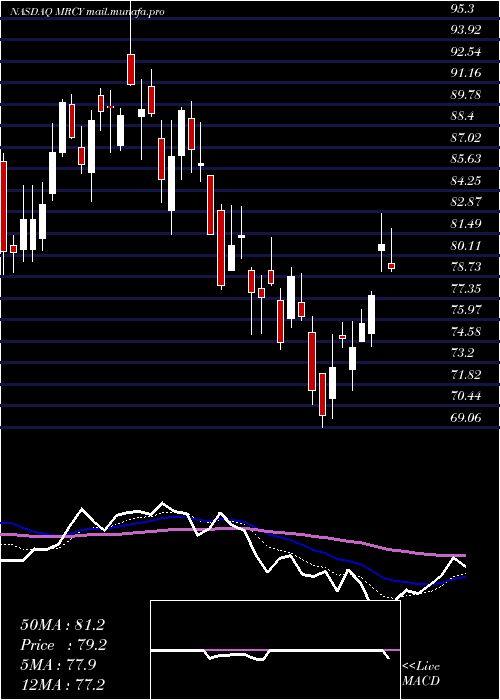
Task: Click the Price : 79.2 reading
Action: click(62, 645)
